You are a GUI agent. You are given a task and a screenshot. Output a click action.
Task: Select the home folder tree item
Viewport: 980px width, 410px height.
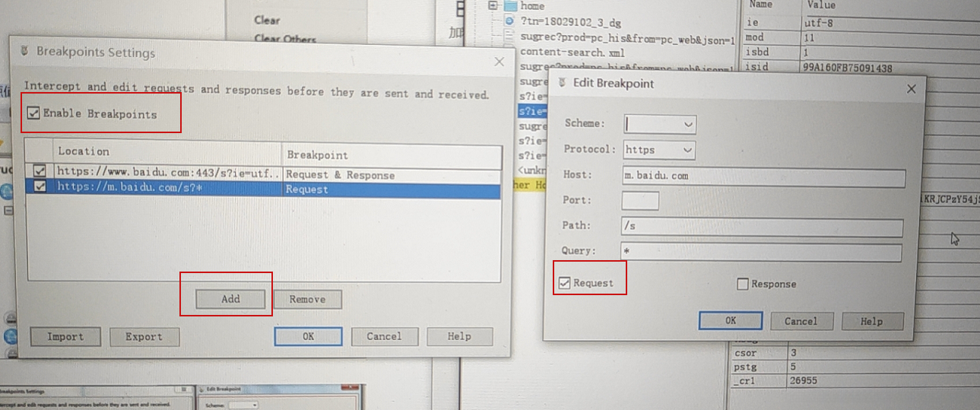[532, 5]
